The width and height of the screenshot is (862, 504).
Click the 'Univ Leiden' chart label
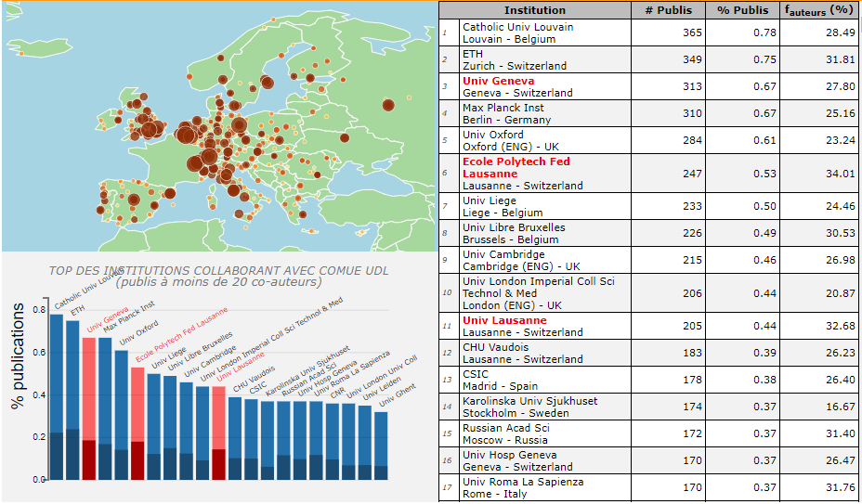pyautogui.click(x=382, y=389)
